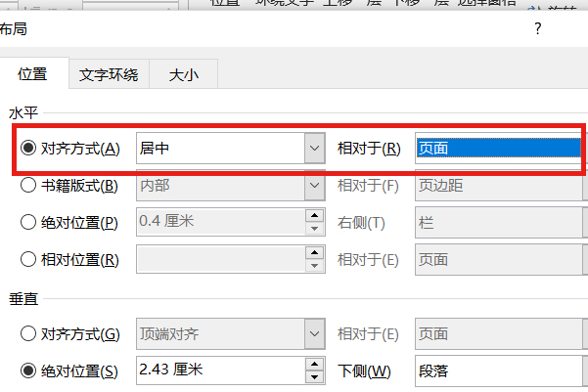Image resolution: width=588 pixels, height=392 pixels.
Task: Decrease vertical 2.43 厘米 spinner down arrow
Action: [314, 377]
